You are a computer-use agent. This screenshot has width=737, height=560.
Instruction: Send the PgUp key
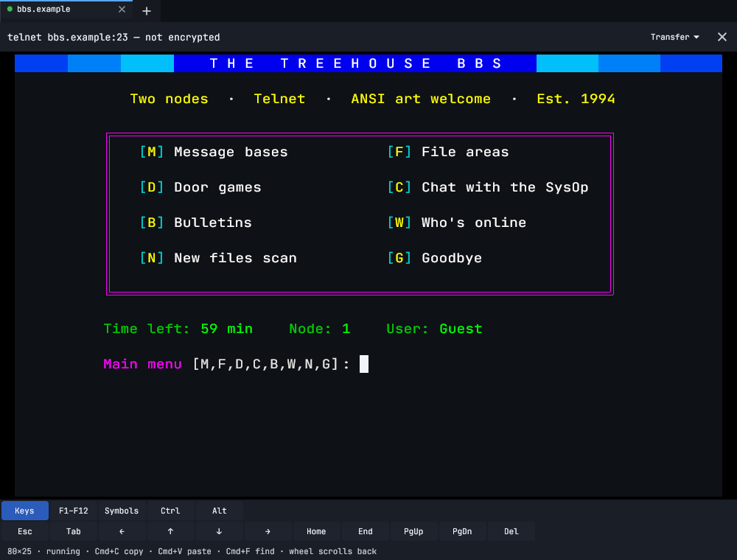pos(413,531)
